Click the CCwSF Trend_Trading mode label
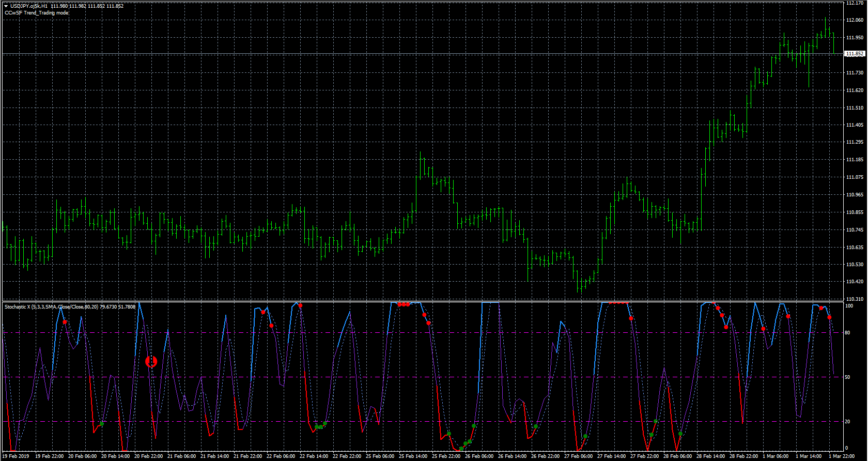868x461 pixels. point(36,13)
